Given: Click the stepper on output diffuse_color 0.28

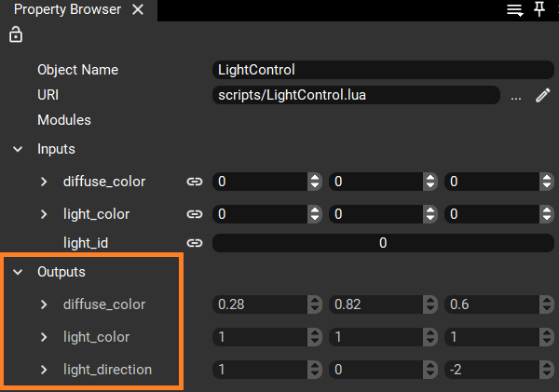Looking at the screenshot, I should tap(314, 304).
